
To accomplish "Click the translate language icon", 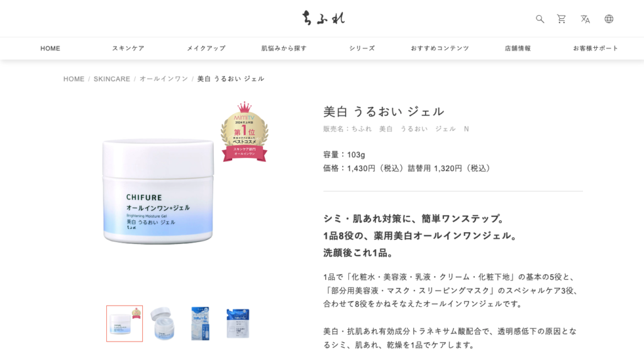I will 586,19.
